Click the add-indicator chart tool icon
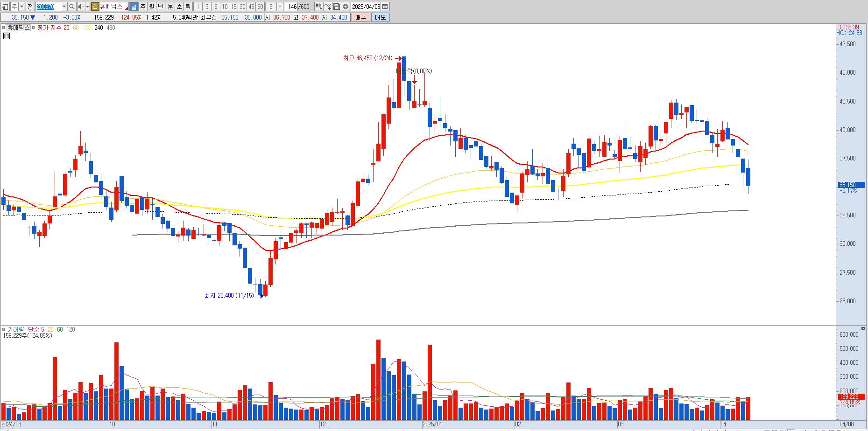This screenshot has width=868, height=431. click(x=318, y=7)
